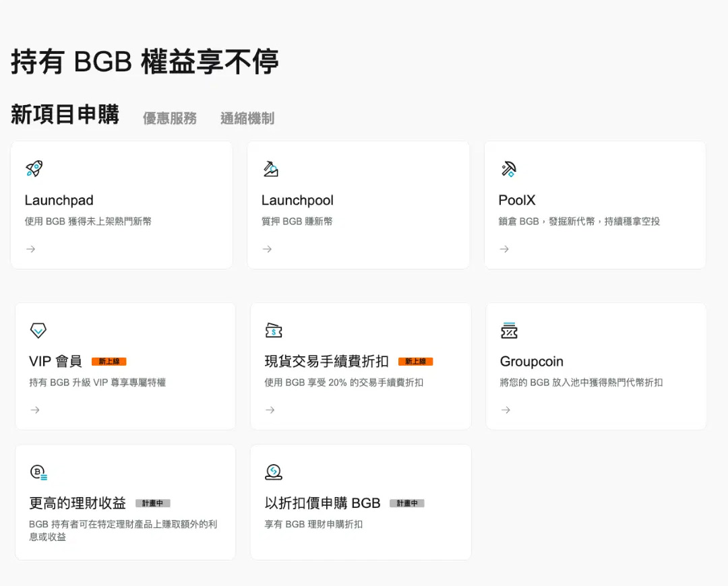Click the 現貨交易手續費折扣 coupon icon
Screen dimensions: 728x586
pyautogui.click(x=274, y=330)
